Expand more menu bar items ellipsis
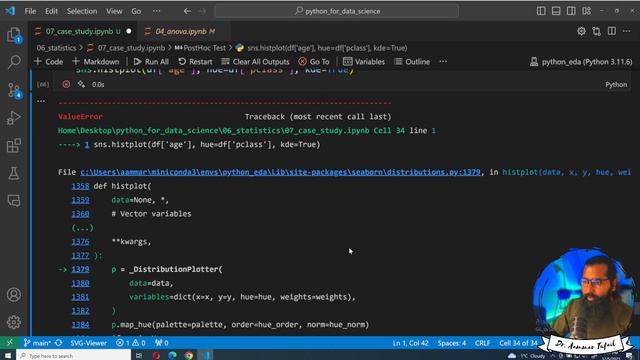 tap(156, 11)
